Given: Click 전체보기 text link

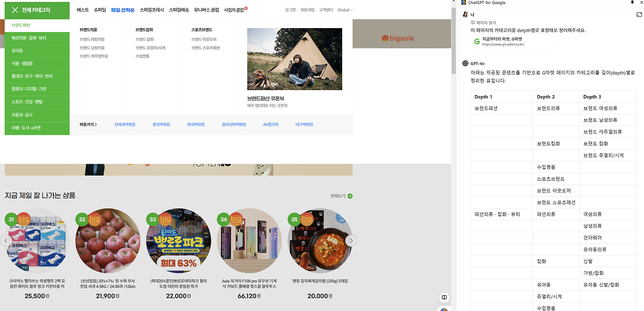Looking at the screenshot, I should click(x=338, y=196).
